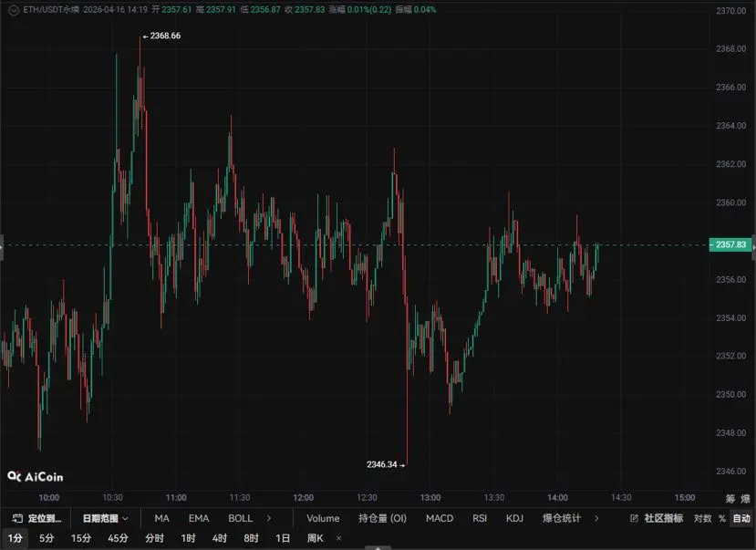756x550 pixels.
Task: Select the 1时 timeframe tab
Action: 189,538
